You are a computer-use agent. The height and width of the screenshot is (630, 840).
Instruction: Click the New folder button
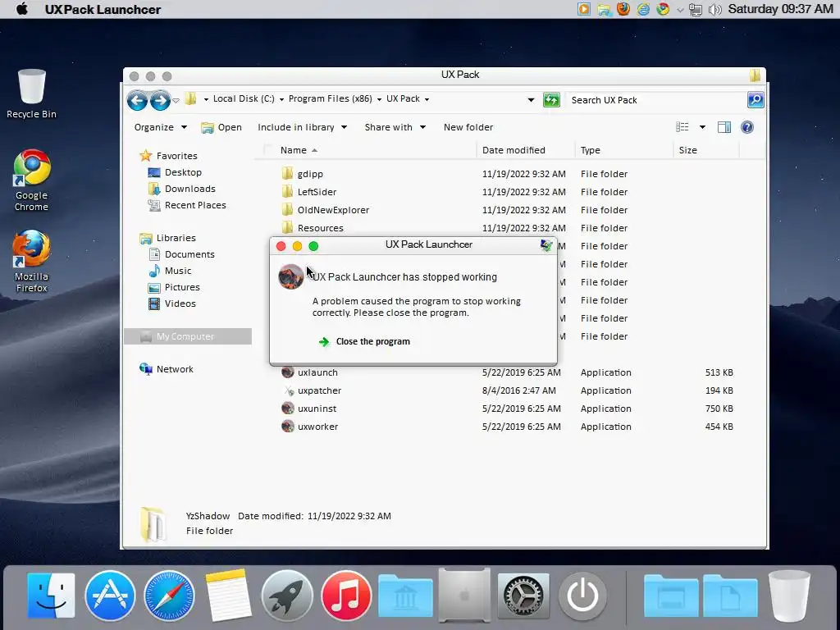click(468, 127)
